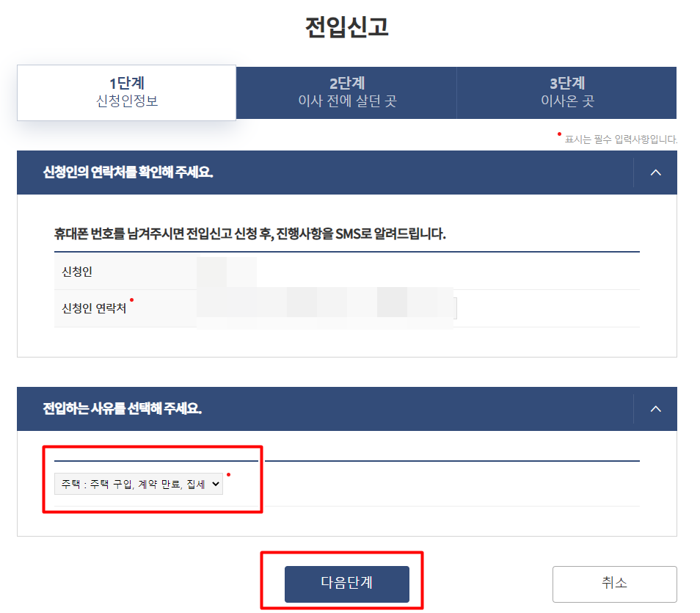Click the 전입신고 page title
This screenshot has height=613, width=700.
point(347,27)
